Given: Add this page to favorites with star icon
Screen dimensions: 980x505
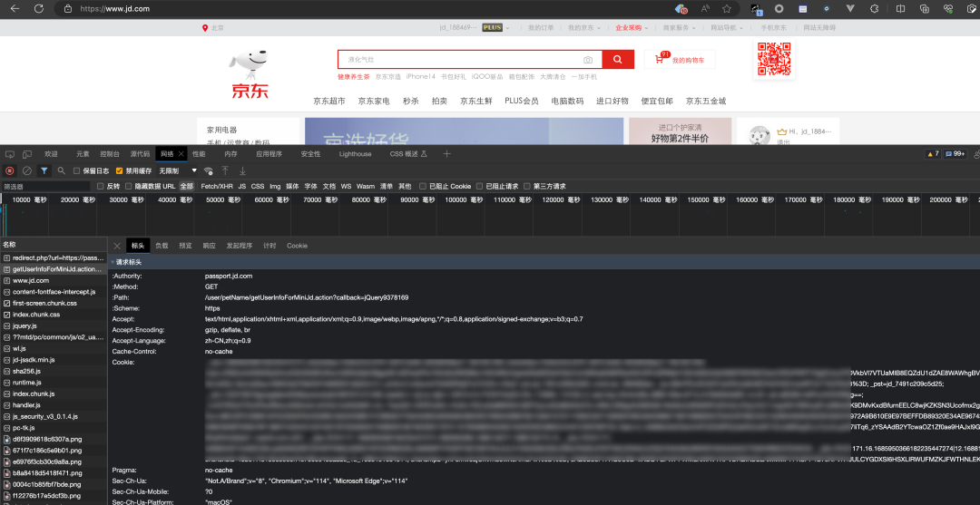Looking at the screenshot, I should [726, 9].
